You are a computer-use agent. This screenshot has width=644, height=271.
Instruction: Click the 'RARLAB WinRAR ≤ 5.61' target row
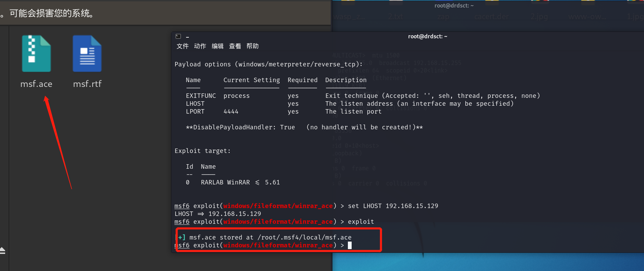click(x=233, y=182)
